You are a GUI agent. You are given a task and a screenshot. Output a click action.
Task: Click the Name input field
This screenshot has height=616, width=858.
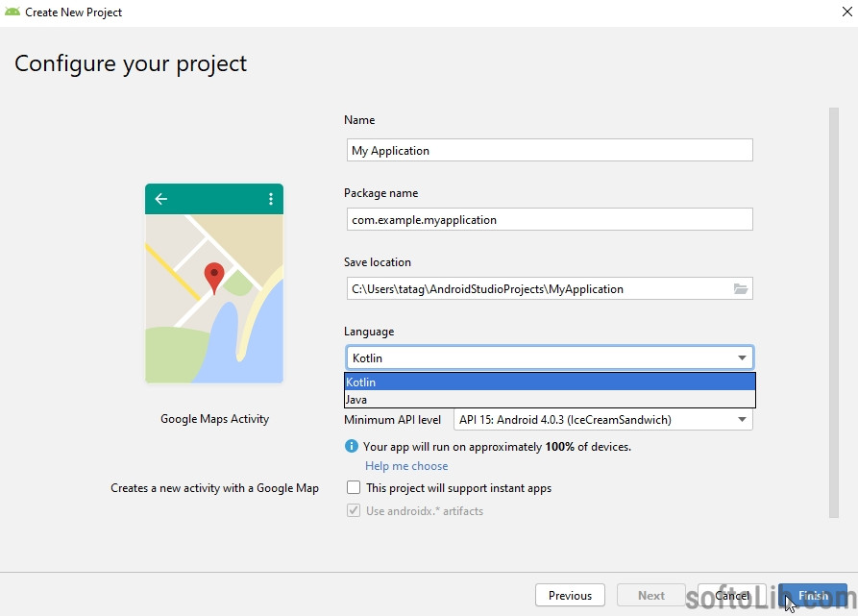click(x=550, y=151)
